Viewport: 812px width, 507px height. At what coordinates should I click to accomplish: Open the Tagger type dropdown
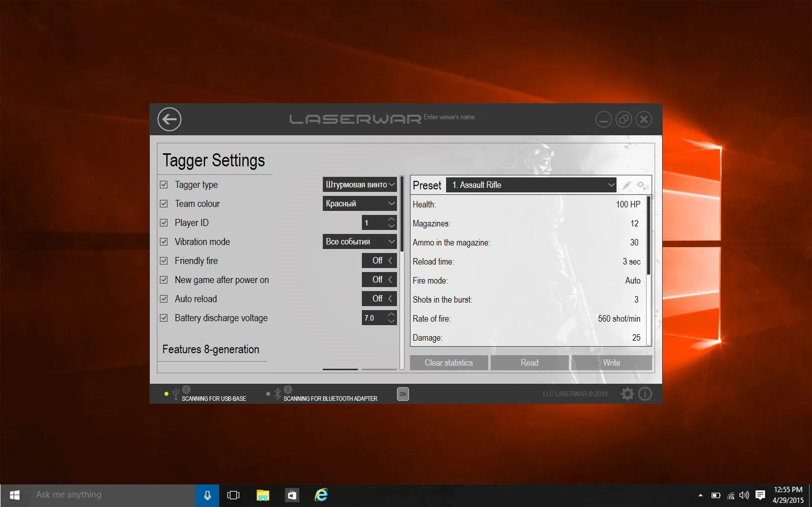pyautogui.click(x=360, y=184)
